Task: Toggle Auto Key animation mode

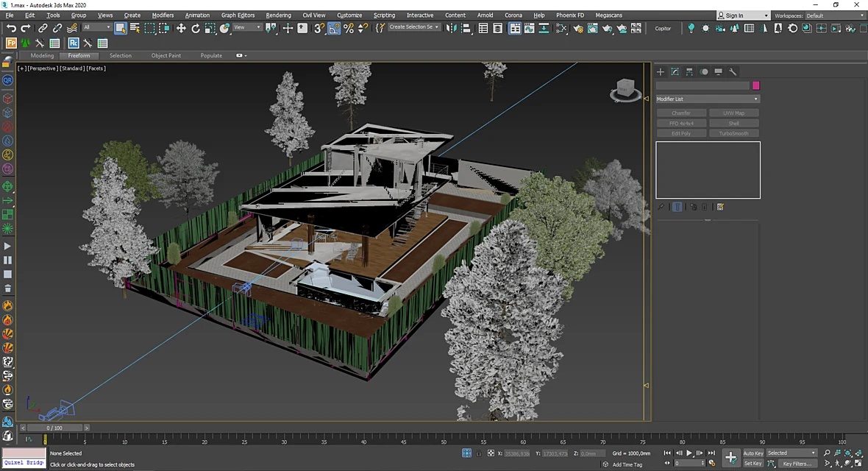Action: click(x=753, y=453)
